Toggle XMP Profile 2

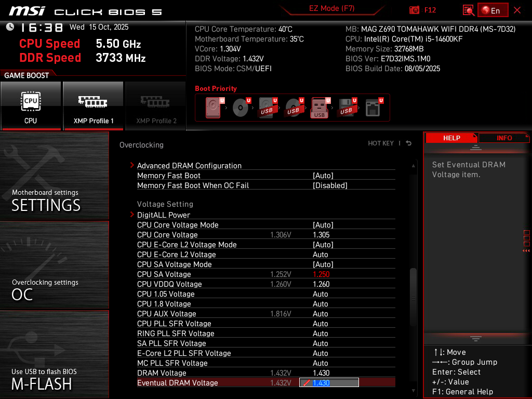[x=156, y=106]
